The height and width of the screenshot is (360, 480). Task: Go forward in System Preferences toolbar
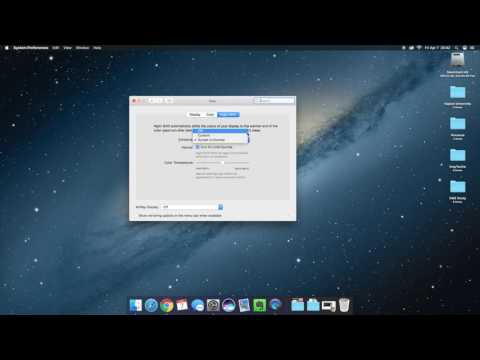(159, 100)
